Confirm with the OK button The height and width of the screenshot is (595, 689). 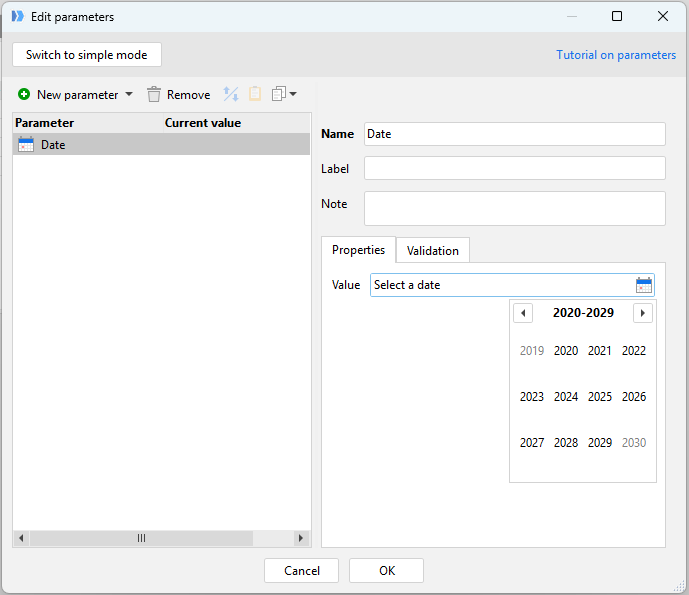tap(387, 570)
